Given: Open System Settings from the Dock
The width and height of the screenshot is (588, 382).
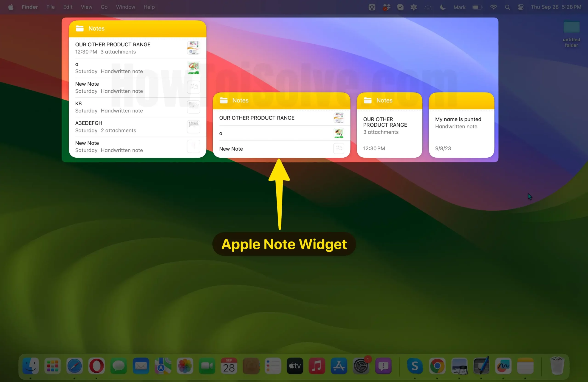Looking at the screenshot, I should point(361,366).
